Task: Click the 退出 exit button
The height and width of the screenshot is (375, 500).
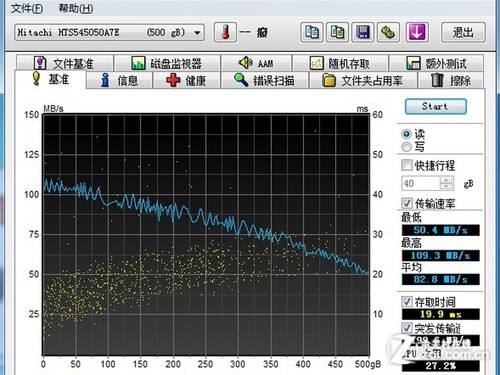Action: (x=463, y=33)
